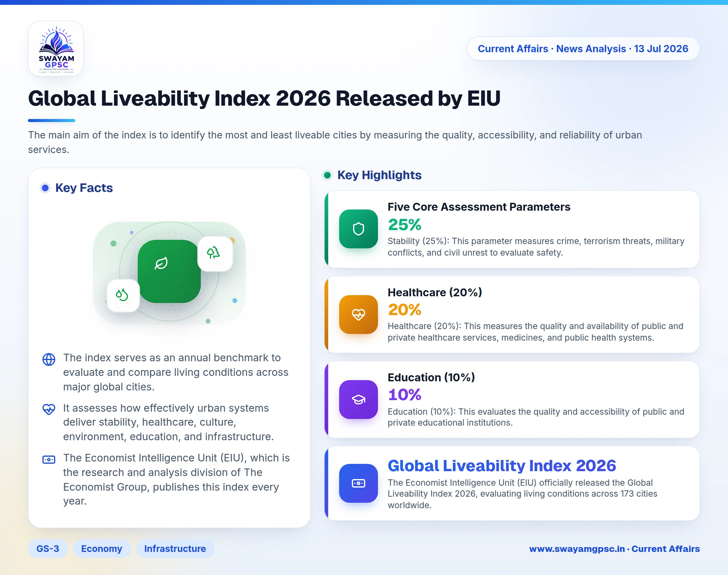Click the orange 20% figure
The width and height of the screenshot is (728, 575).
tap(405, 310)
